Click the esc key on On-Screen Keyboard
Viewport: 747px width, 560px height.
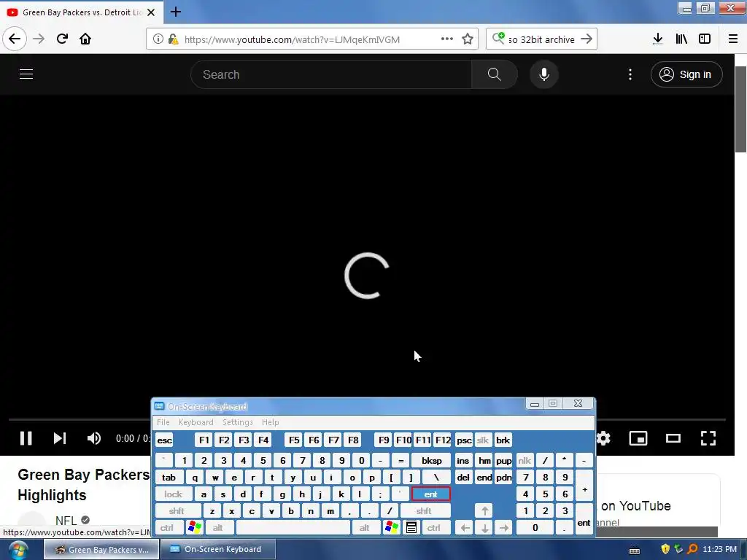coord(164,440)
